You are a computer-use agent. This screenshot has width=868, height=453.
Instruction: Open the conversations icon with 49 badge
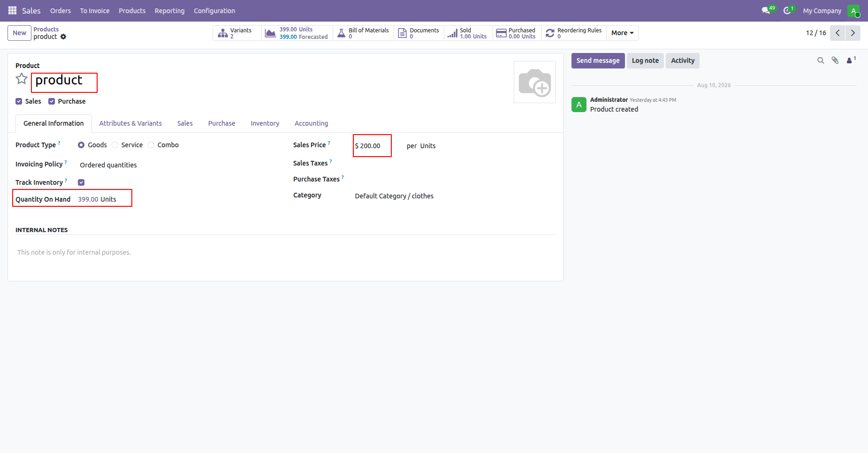tap(768, 10)
